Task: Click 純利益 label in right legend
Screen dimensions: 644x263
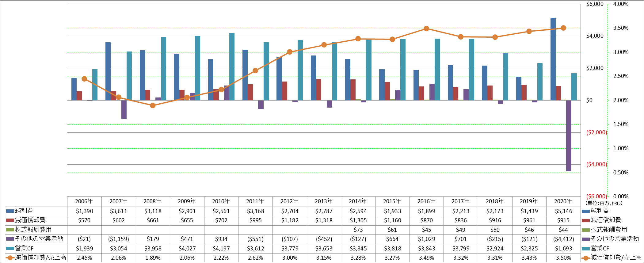Action: tap(600, 211)
